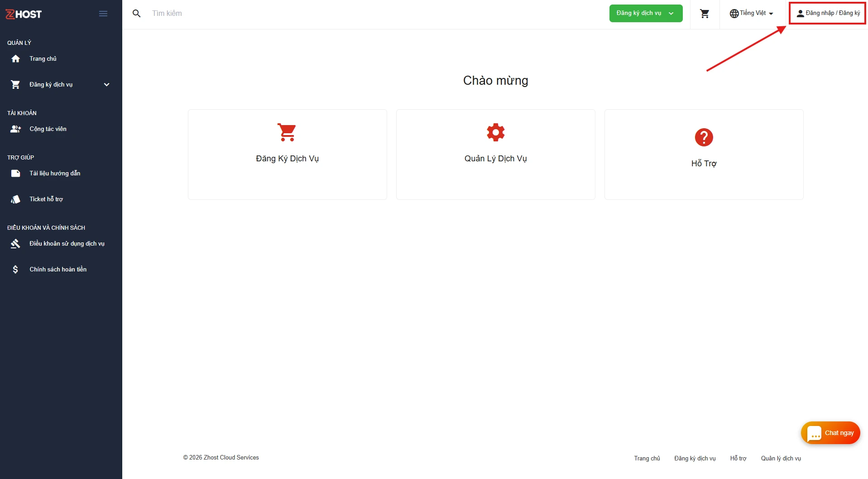Click the cart icon next to sidebar Đăng ký dịch vụ
This screenshot has height=479, width=868.
click(x=15, y=84)
